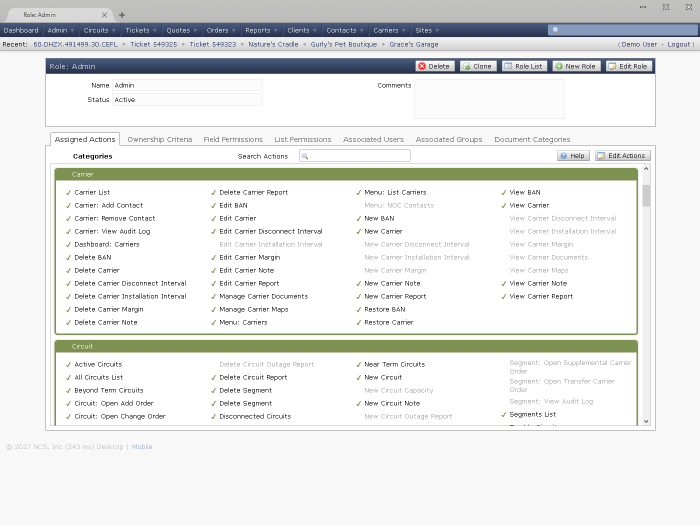Click the checkmark beside Edit BAN
Image resolution: width=700 pixels, height=525 pixels.
pyautogui.click(x=214, y=206)
